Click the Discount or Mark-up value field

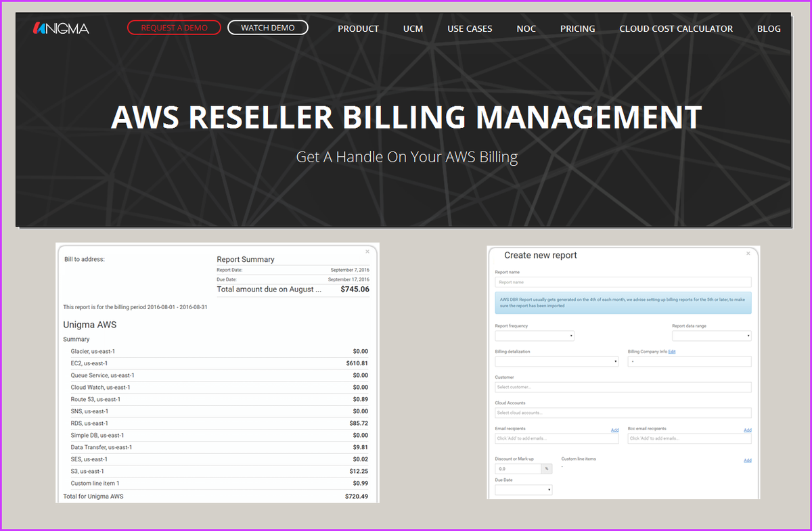click(518, 468)
